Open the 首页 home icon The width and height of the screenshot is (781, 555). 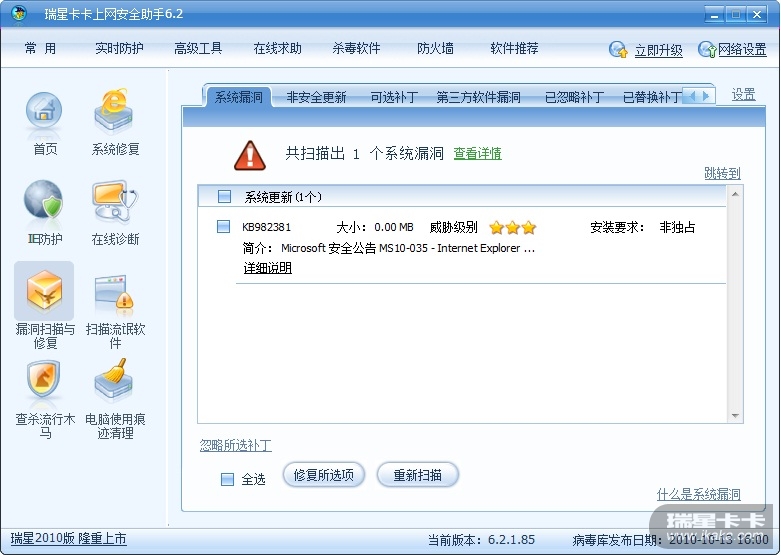(44, 113)
